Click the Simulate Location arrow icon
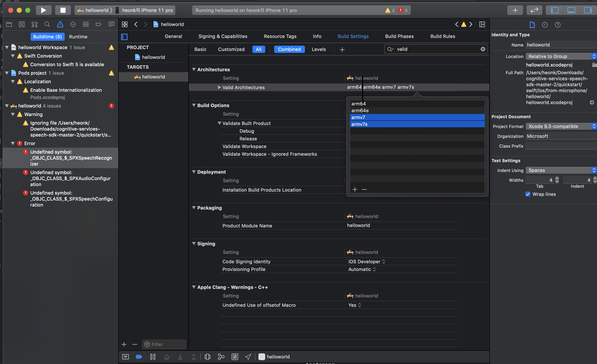 pyautogui.click(x=248, y=357)
